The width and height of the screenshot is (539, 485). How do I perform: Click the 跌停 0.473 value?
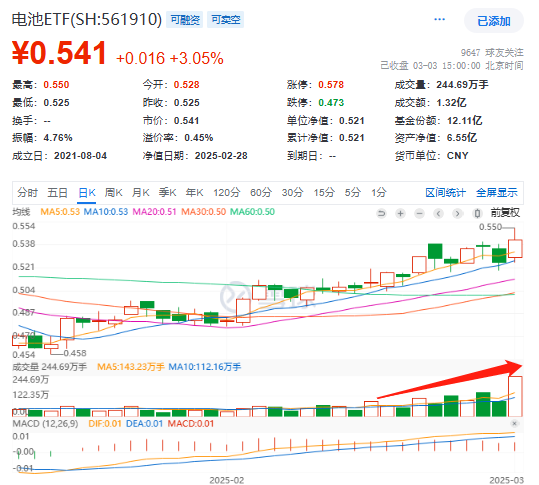point(331,103)
